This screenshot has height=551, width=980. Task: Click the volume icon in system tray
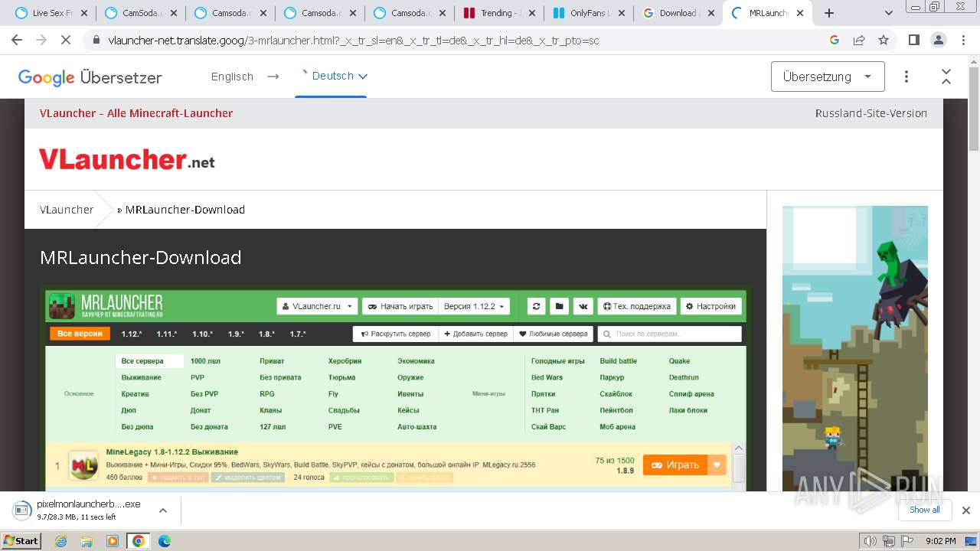871,541
